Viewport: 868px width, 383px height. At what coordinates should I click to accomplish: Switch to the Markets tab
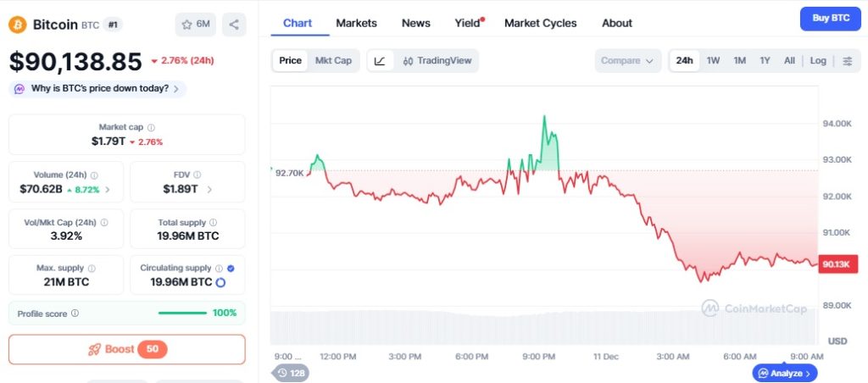click(x=356, y=23)
